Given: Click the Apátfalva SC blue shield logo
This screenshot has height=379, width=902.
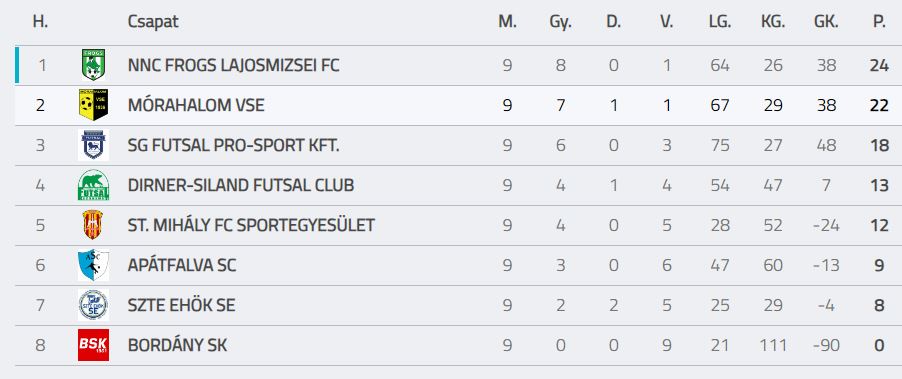Looking at the screenshot, I should (x=93, y=265).
